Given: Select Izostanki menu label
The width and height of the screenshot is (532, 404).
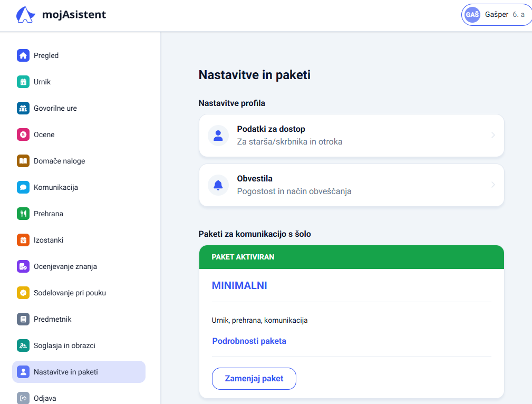Looking at the screenshot, I should pyautogui.click(x=49, y=240).
